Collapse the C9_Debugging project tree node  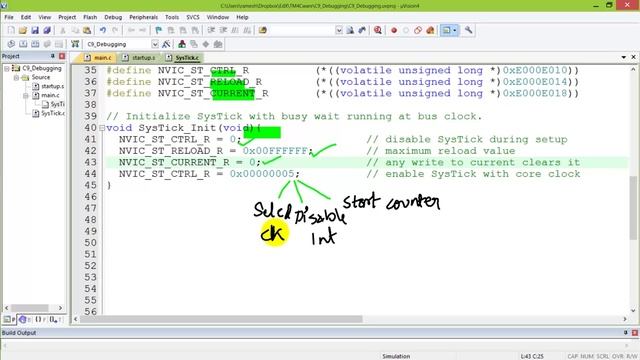tap(7, 68)
